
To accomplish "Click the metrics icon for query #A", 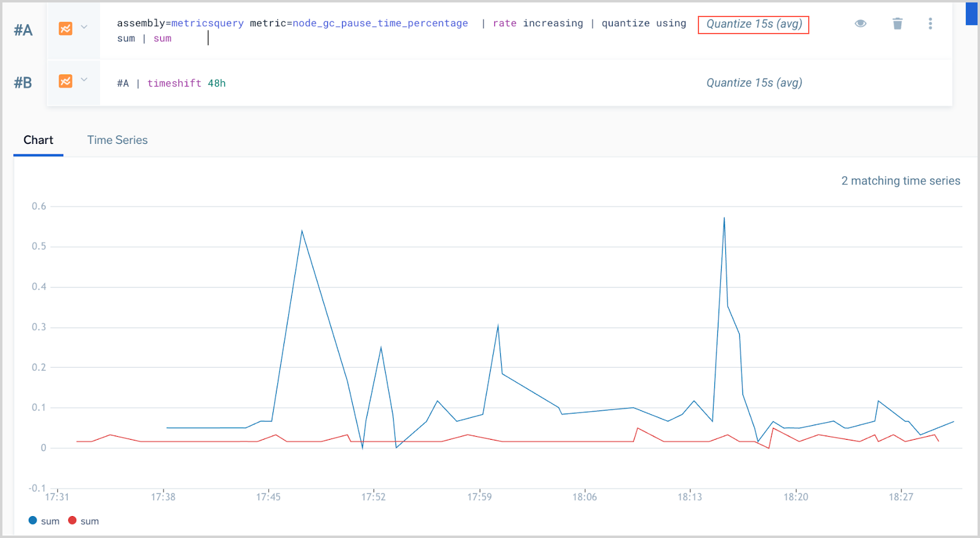I will pyautogui.click(x=65, y=29).
